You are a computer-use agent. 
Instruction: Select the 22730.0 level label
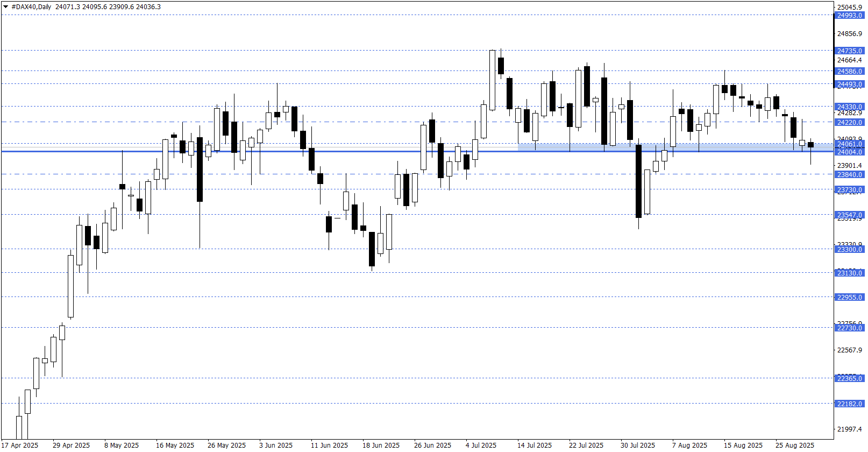coord(850,328)
